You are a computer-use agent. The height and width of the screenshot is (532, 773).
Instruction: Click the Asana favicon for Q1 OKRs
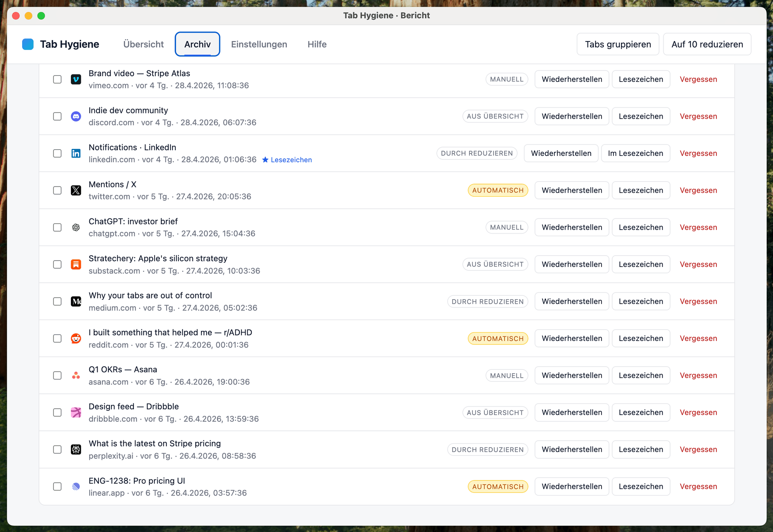[x=76, y=375]
